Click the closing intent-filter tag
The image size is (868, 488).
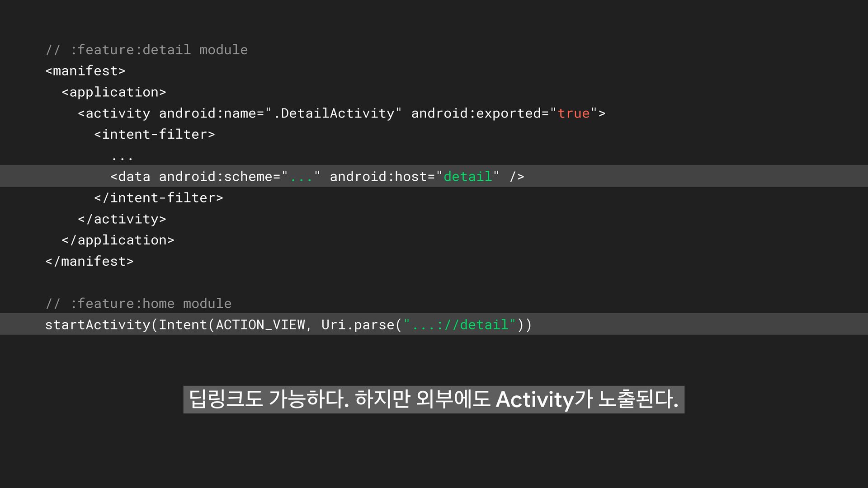[x=159, y=198]
